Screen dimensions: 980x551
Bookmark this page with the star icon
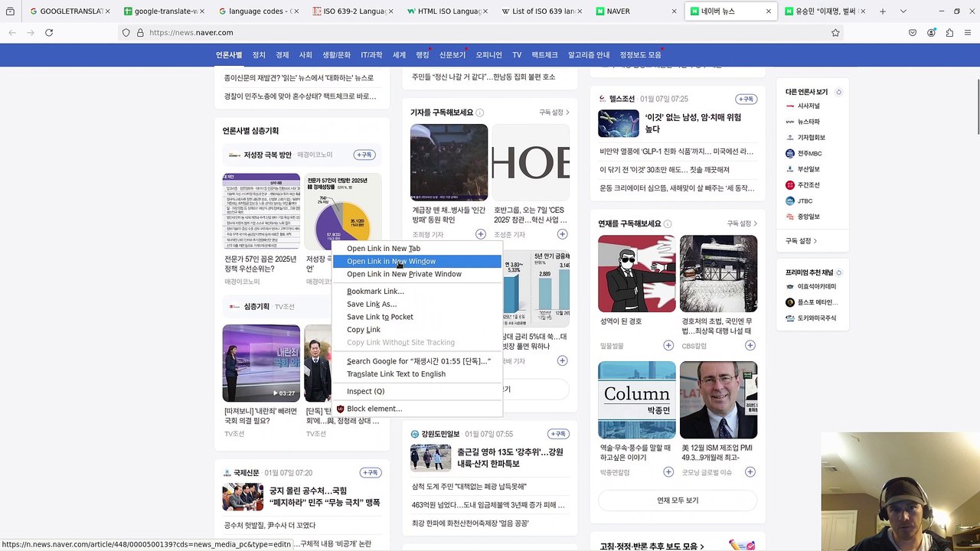tap(835, 33)
